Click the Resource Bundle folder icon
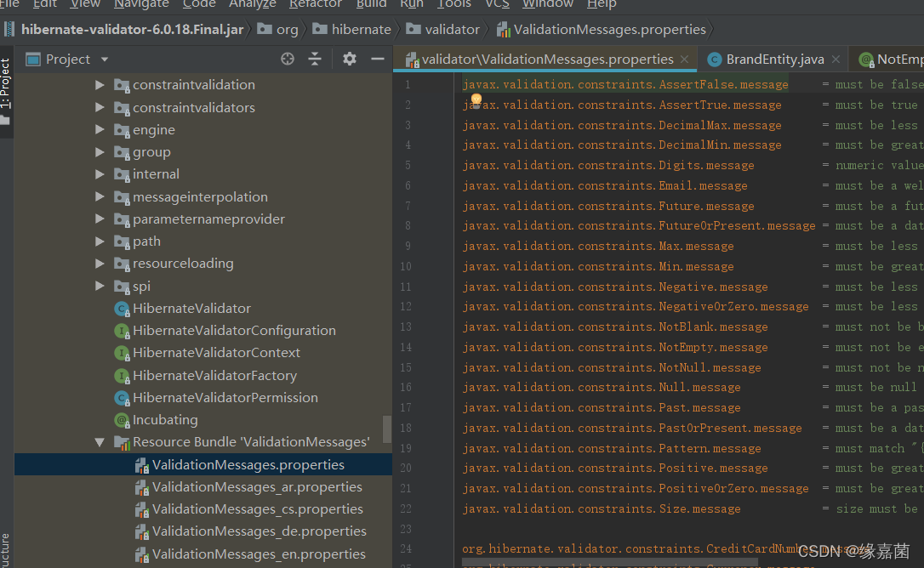The image size is (924, 568). coord(122,442)
